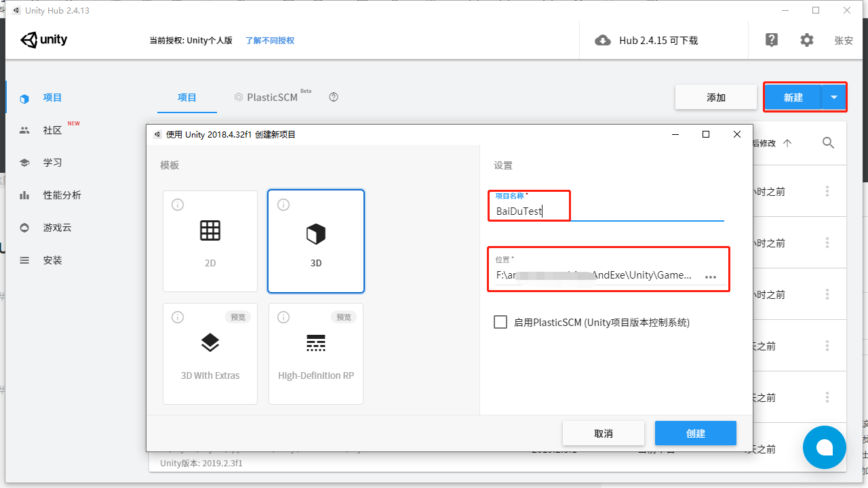
Task: Click the 取消 button in the dialog
Action: click(x=604, y=433)
